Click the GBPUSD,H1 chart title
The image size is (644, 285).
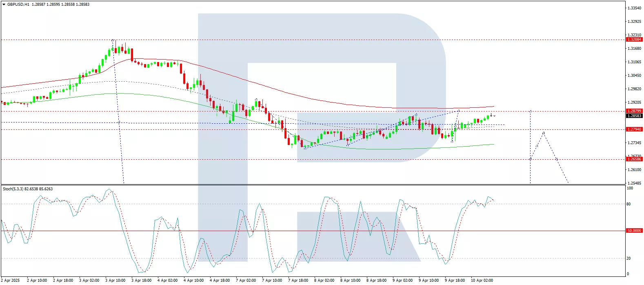[18, 4]
